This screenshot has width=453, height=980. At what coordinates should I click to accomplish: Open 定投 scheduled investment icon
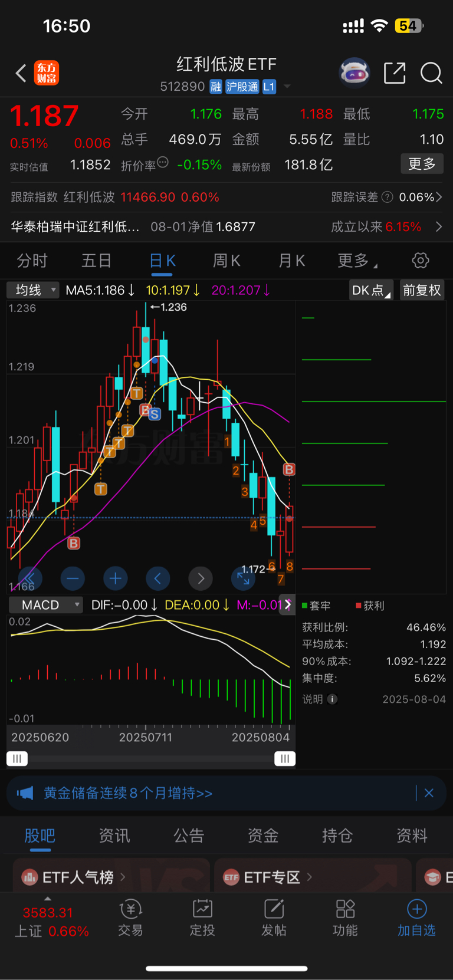pos(202,909)
